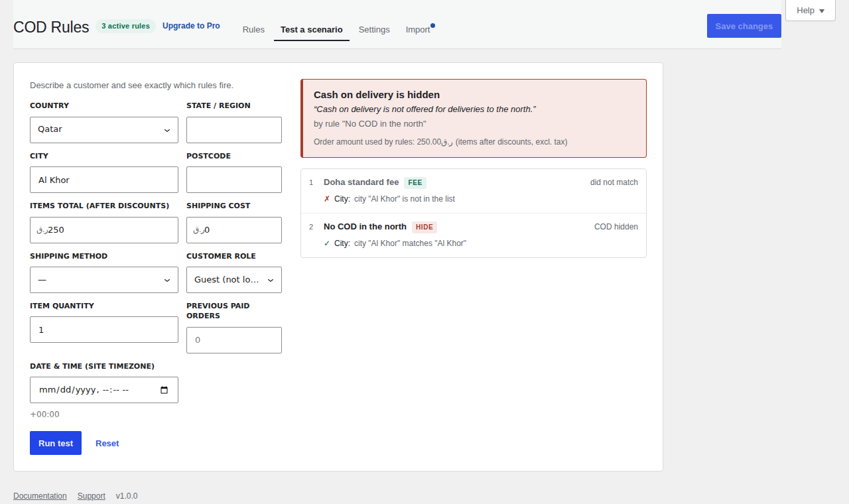Open the calendar picker icon in date field
Screen dimensions: 849x504
coord(164,390)
